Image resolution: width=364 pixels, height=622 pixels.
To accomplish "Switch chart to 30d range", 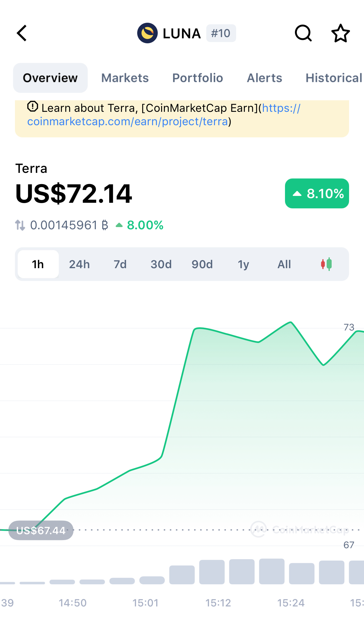I will click(x=161, y=264).
